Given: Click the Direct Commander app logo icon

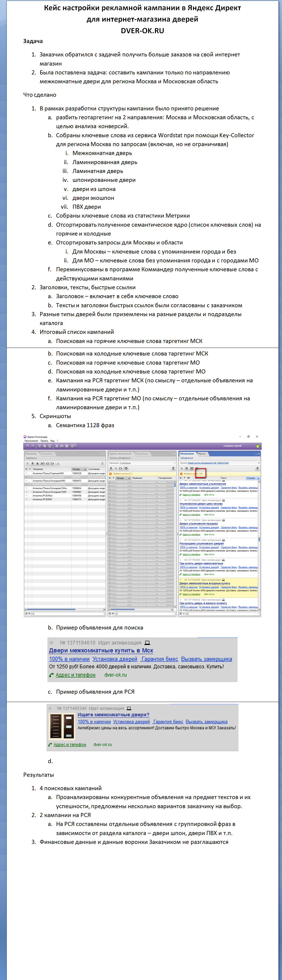Looking at the screenshot, I should pyautogui.click(x=25, y=437).
